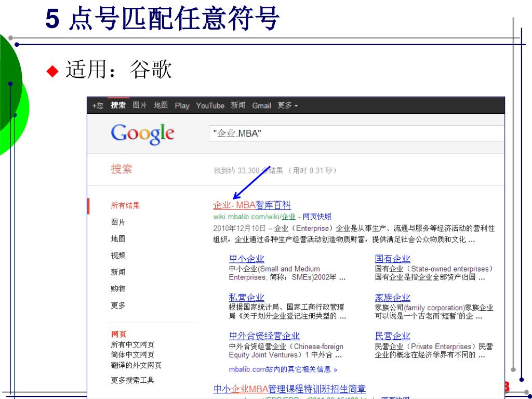Open 中小企业MBA管理课程特训班招生简章 result
This screenshot has height=399, width=532.
tap(290, 389)
